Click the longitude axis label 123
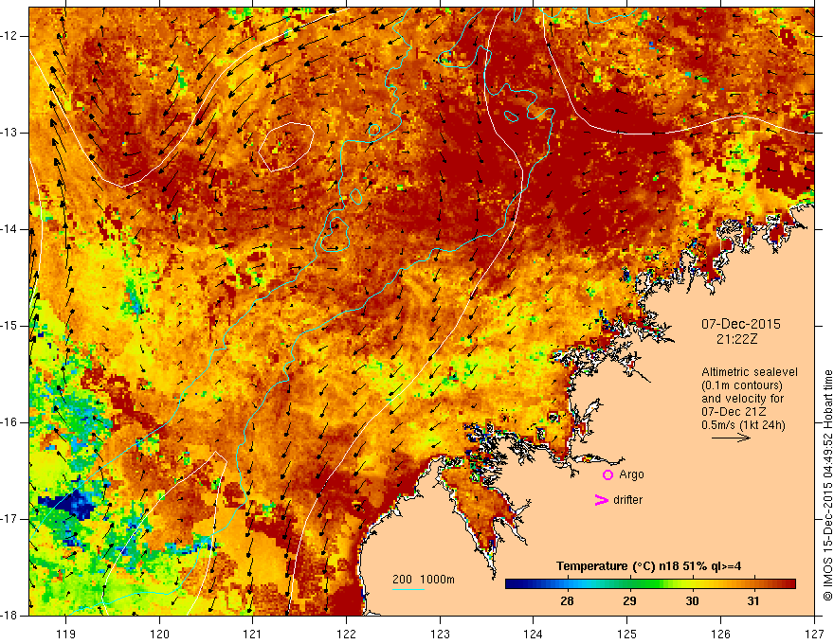834x644 pixels. click(440, 634)
